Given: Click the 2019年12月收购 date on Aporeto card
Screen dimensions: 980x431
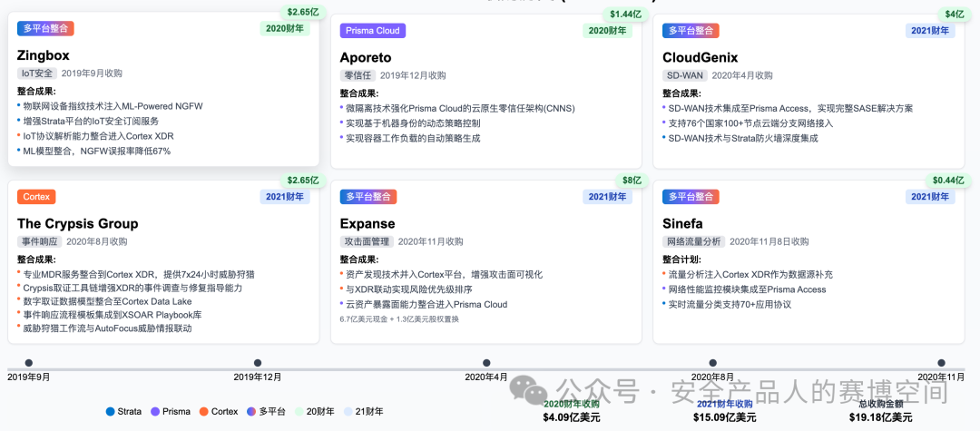Looking at the screenshot, I should pos(413,75).
